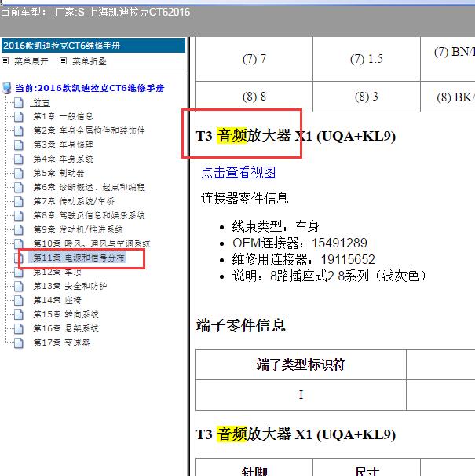Click 线束类型: 车身 bullet
475x476 pixels.
tap(276, 226)
